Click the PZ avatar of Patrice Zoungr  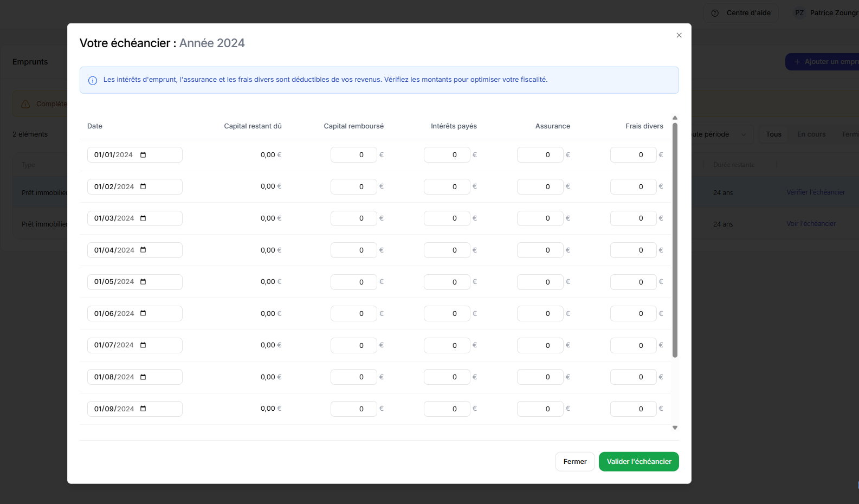799,13
